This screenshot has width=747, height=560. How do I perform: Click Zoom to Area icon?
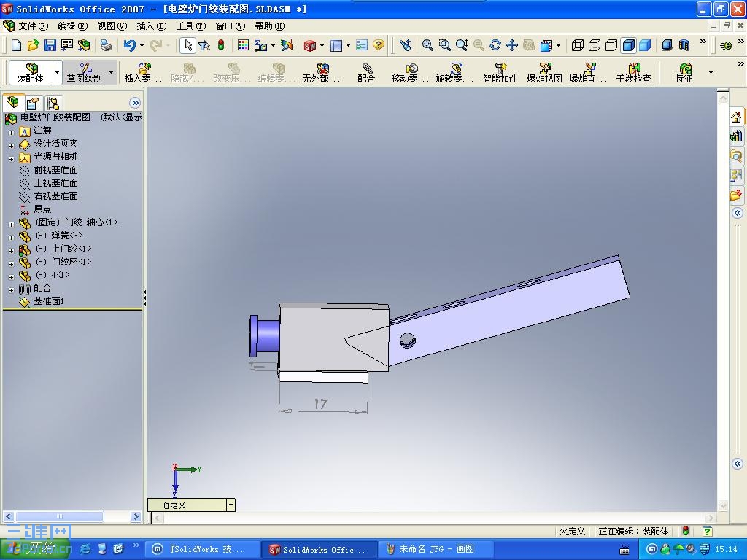click(444, 45)
